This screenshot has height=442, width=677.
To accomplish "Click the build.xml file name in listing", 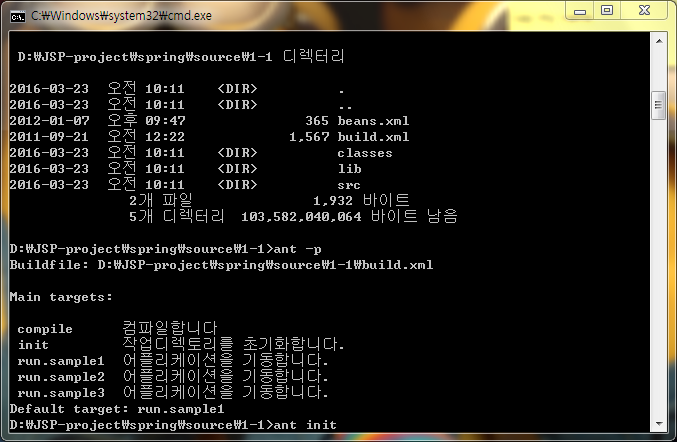I will point(373,137).
